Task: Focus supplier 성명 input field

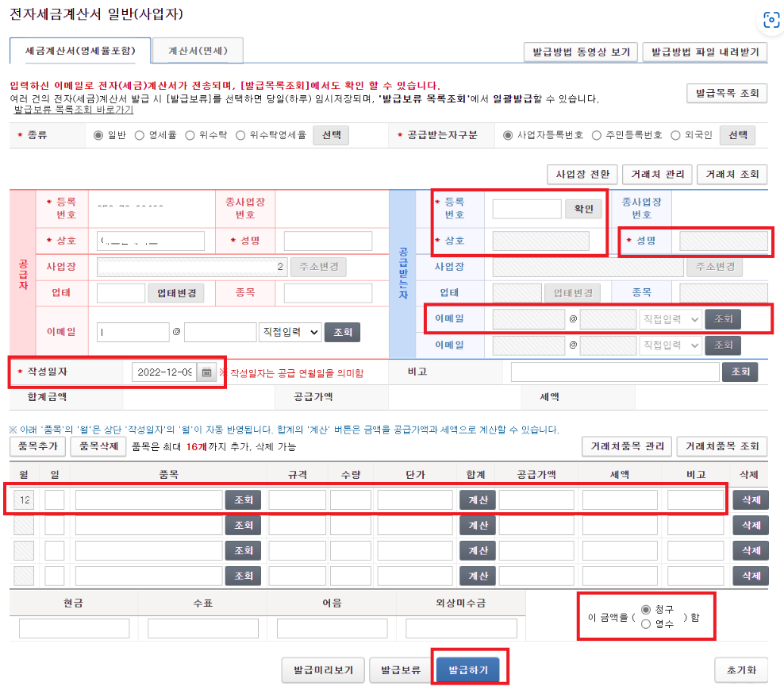Action: (x=328, y=241)
